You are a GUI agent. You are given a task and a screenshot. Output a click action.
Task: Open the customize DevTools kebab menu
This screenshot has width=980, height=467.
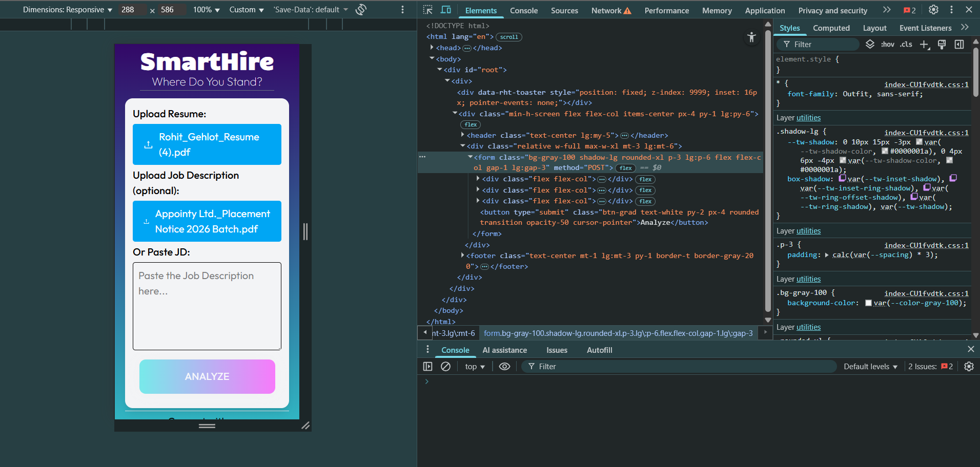pos(951,10)
